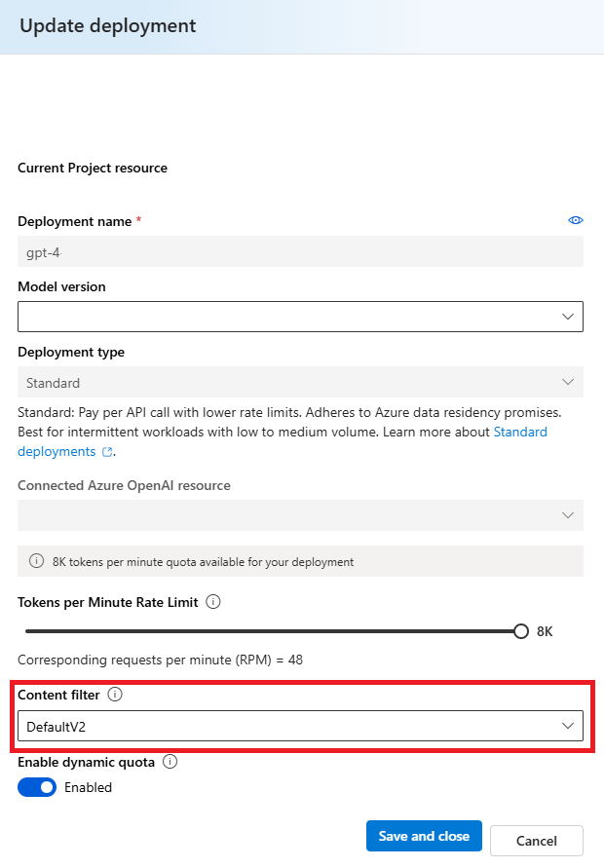Open the Standard deployments link
The width and height of the screenshot is (604, 868).
[x=520, y=432]
